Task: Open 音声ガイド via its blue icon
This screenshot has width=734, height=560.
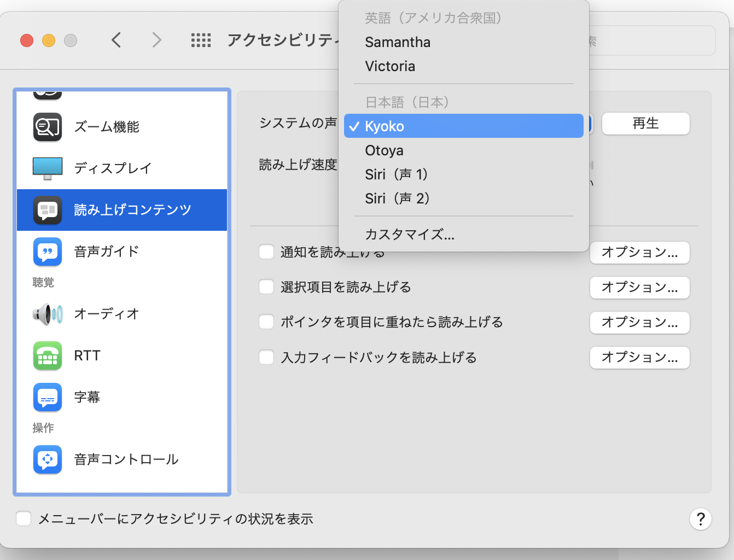Action: point(48,252)
